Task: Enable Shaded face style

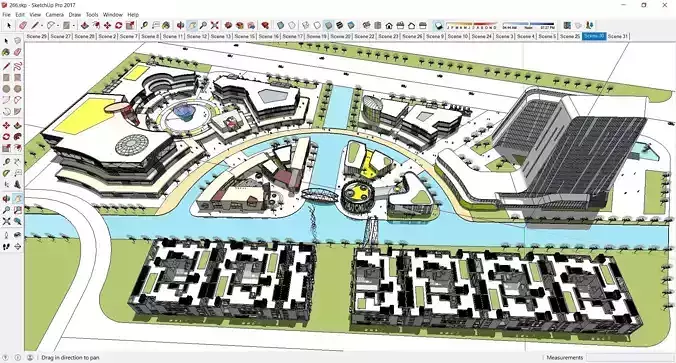Action: [328, 25]
